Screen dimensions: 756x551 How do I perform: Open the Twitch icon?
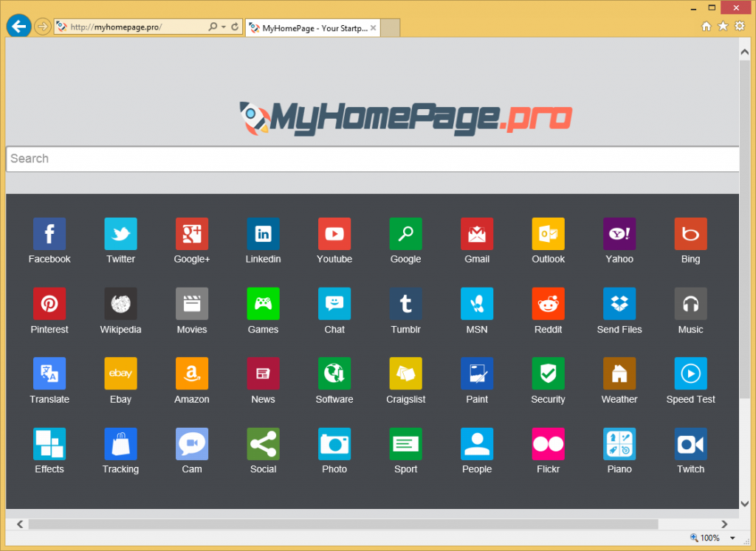[690, 444]
